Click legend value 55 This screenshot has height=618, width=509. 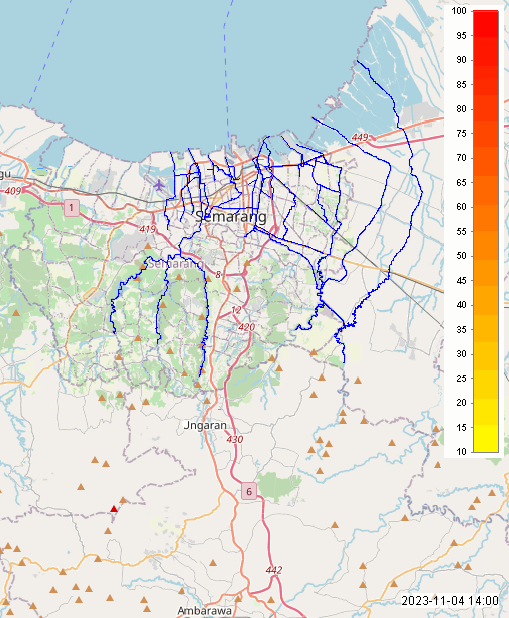tap(462, 231)
